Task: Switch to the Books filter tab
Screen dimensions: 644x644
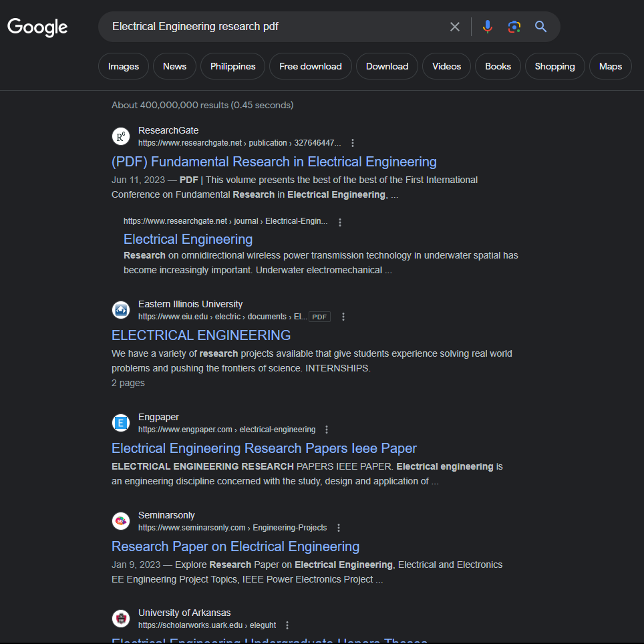Action: [x=498, y=66]
